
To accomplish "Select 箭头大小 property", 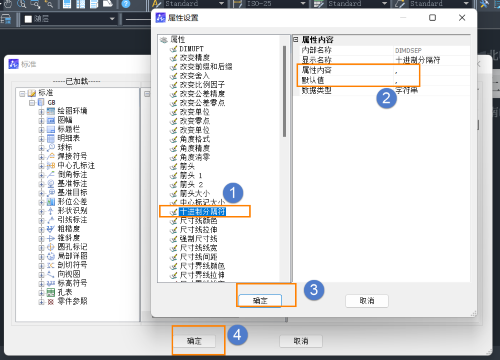I will 195,193.
